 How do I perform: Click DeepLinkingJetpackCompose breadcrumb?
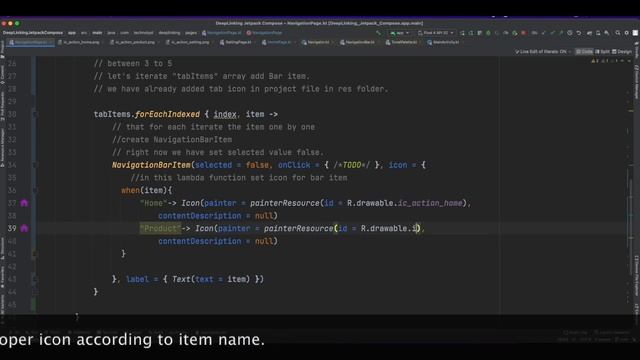coord(33,33)
